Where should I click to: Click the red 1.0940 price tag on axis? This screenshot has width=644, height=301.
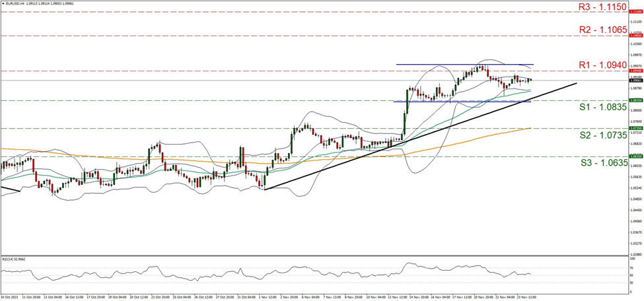tap(635, 71)
